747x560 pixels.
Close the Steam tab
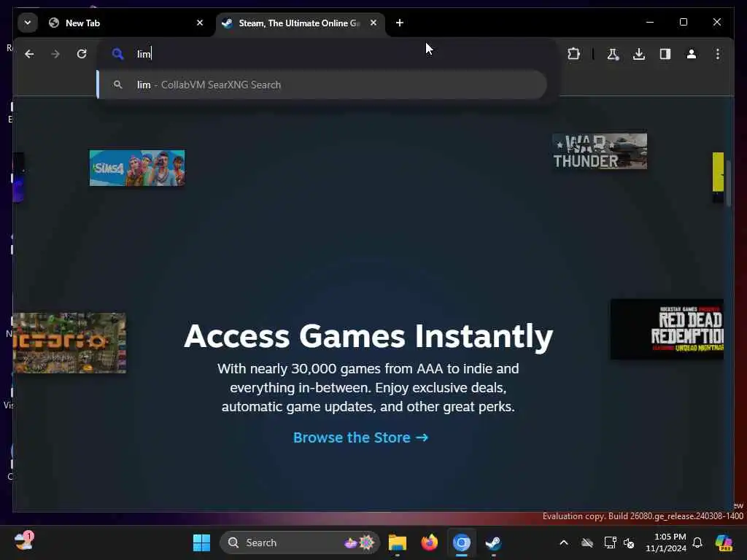373,23
